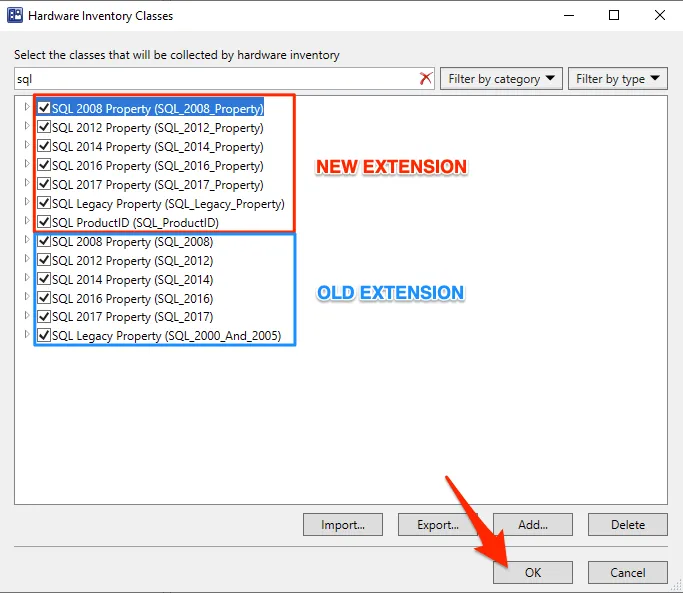Screen dimensions: 683x593
Task: Uncheck SQL Legacy Property (SQL_2000_And_2005) checkbox
Action: (x=44, y=335)
